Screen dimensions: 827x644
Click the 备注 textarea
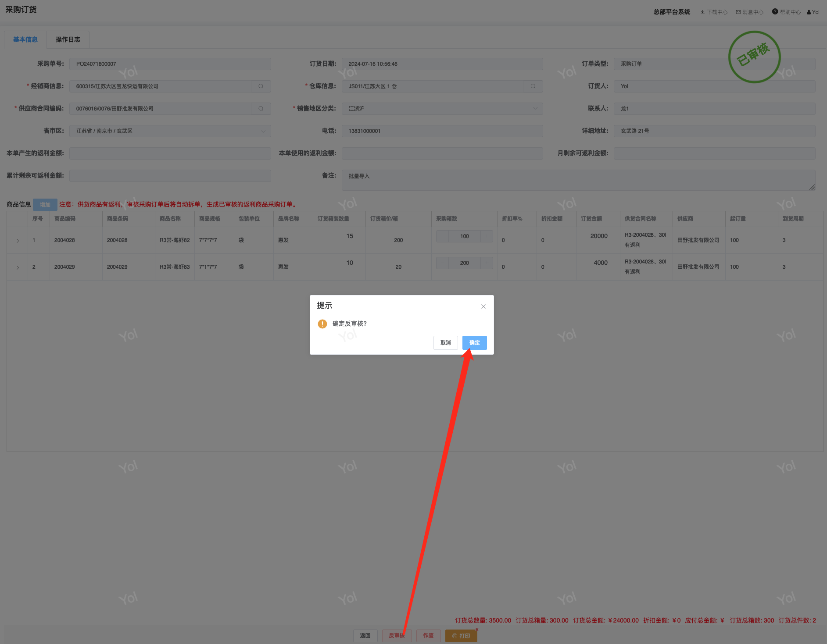coord(578,180)
